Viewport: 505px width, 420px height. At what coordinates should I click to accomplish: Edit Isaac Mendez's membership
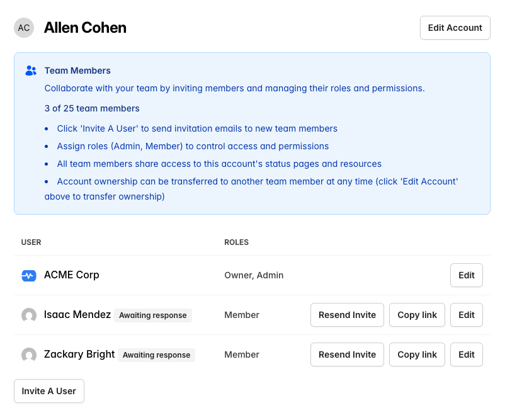[466, 315]
